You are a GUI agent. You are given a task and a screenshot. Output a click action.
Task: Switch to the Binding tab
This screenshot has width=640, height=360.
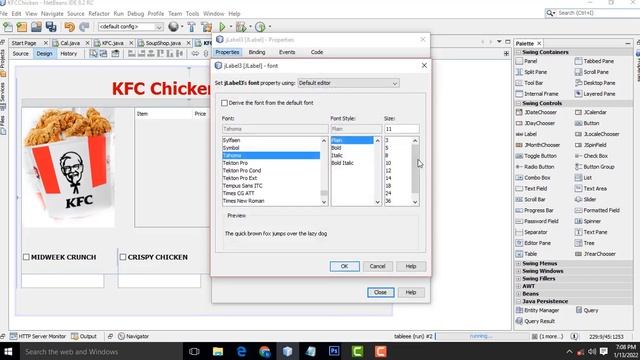[x=257, y=52]
